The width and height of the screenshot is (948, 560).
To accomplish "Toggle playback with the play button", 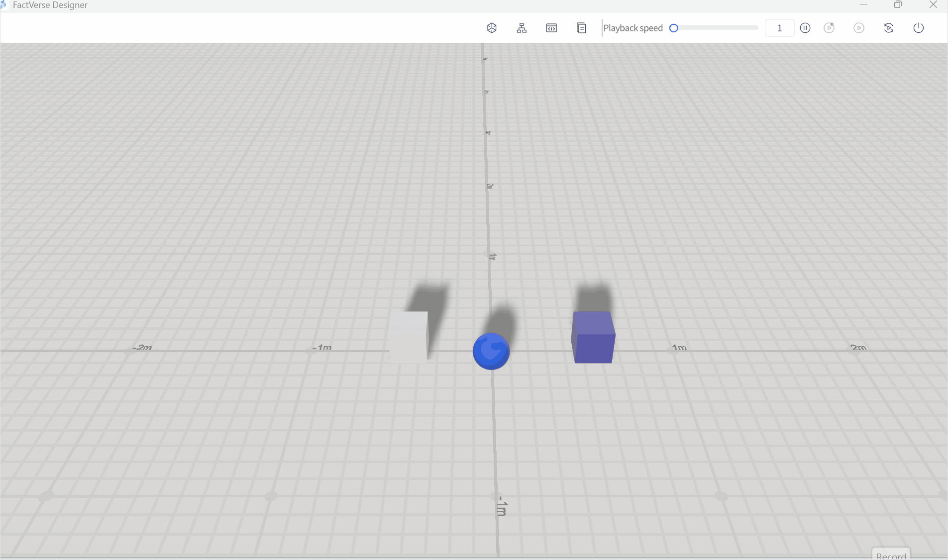I will 859,28.
